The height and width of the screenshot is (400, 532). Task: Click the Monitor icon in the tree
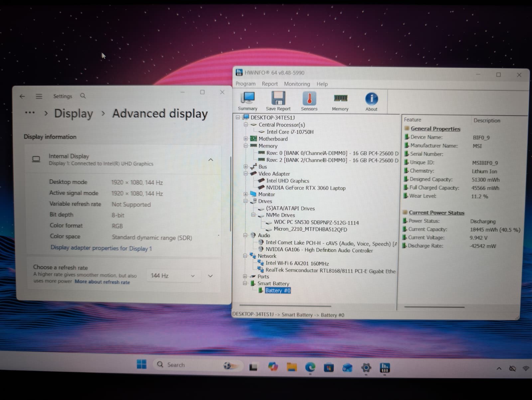pyautogui.click(x=253, y=194)
